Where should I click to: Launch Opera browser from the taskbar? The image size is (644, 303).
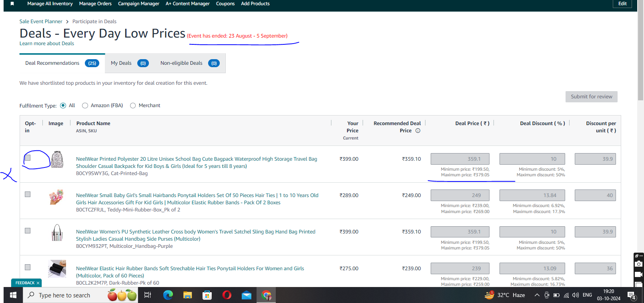[x=227, y=295]
